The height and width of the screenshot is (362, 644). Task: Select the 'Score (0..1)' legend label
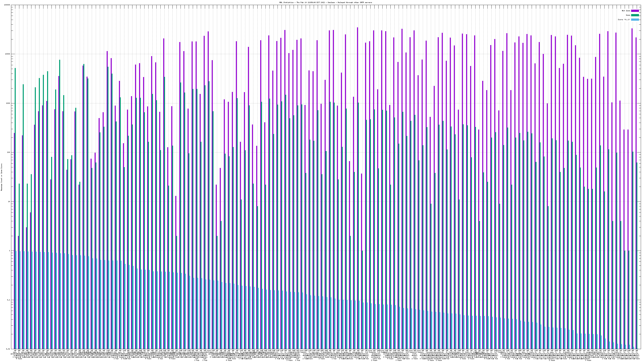pyautogui.click(x=624, y=20)
